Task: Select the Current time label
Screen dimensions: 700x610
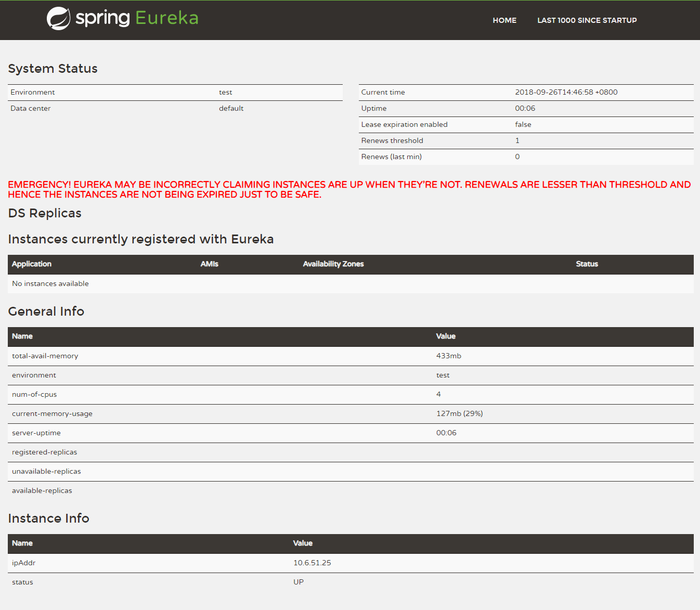Action: [383, 92]
